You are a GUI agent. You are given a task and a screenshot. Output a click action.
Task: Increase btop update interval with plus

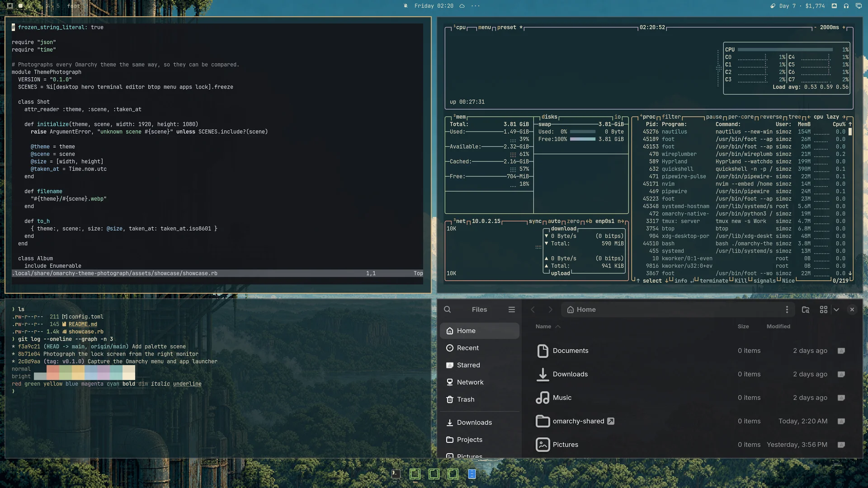click(844, 28)
